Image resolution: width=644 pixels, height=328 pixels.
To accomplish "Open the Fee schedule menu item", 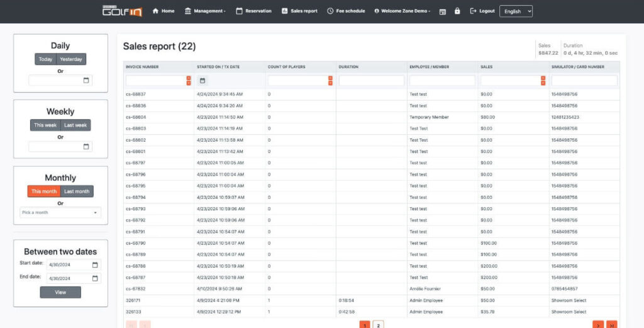I will tap(346, 11).
